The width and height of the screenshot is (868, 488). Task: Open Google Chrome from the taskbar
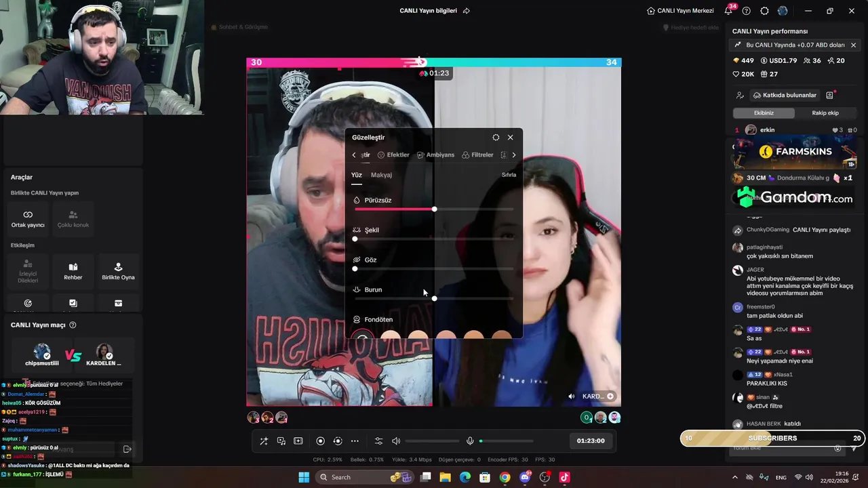coord(505,477)
